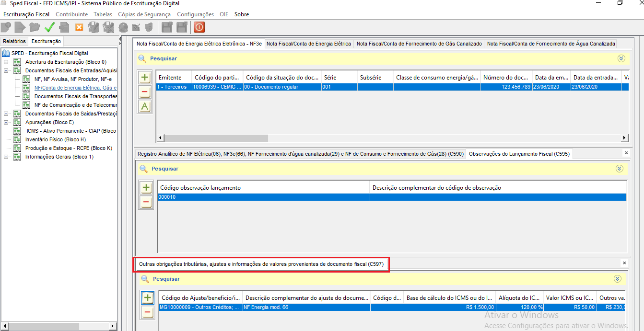Switch to the Relatórios tab
The height and width of the screenshot is (331, 644).
point(14,42)
